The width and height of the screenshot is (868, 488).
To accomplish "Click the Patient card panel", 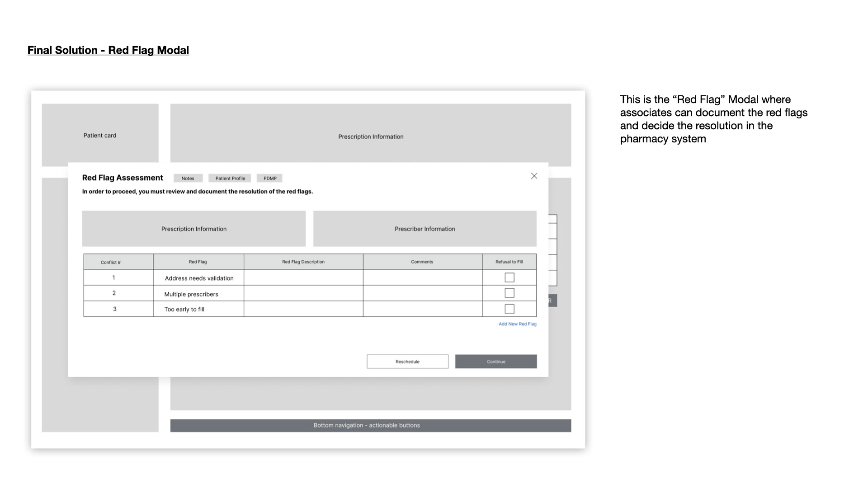I will click(100, 135).
